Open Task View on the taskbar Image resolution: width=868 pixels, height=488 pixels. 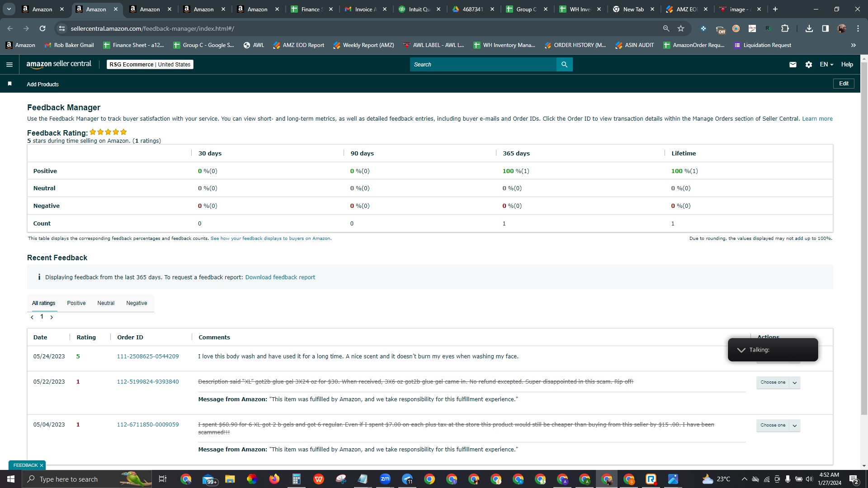click(163, 479)
